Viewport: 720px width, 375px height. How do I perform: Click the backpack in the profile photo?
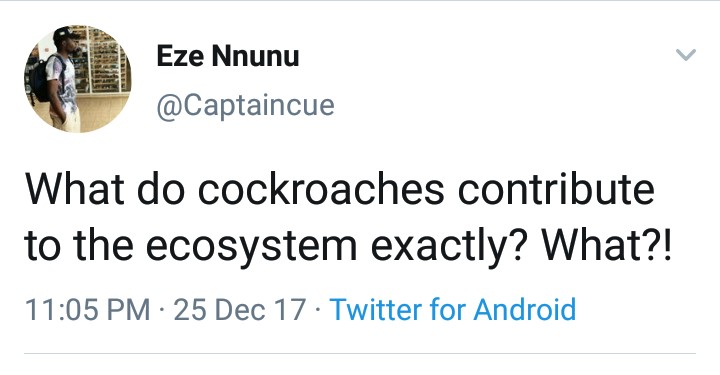click(40, 79)
